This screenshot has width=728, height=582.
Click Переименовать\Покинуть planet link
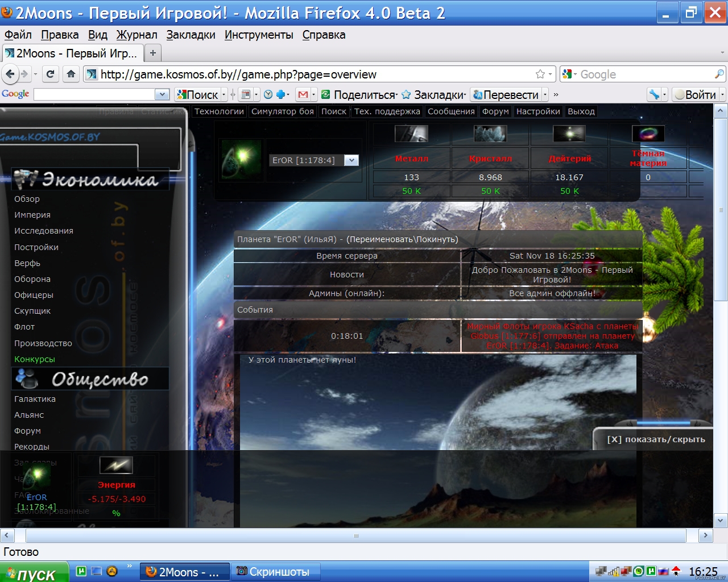pos(402,239)
